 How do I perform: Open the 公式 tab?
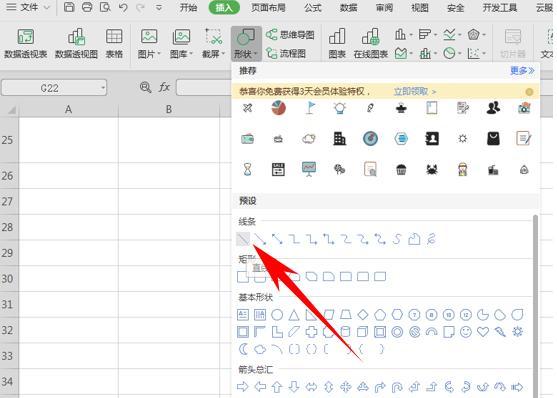[x=313, y=7]
